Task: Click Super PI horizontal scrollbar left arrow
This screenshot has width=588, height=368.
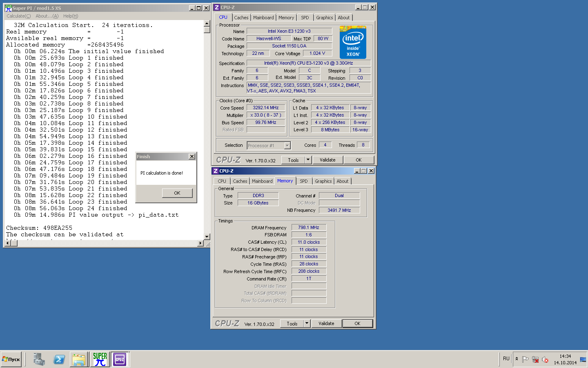Action: [7, 243]
